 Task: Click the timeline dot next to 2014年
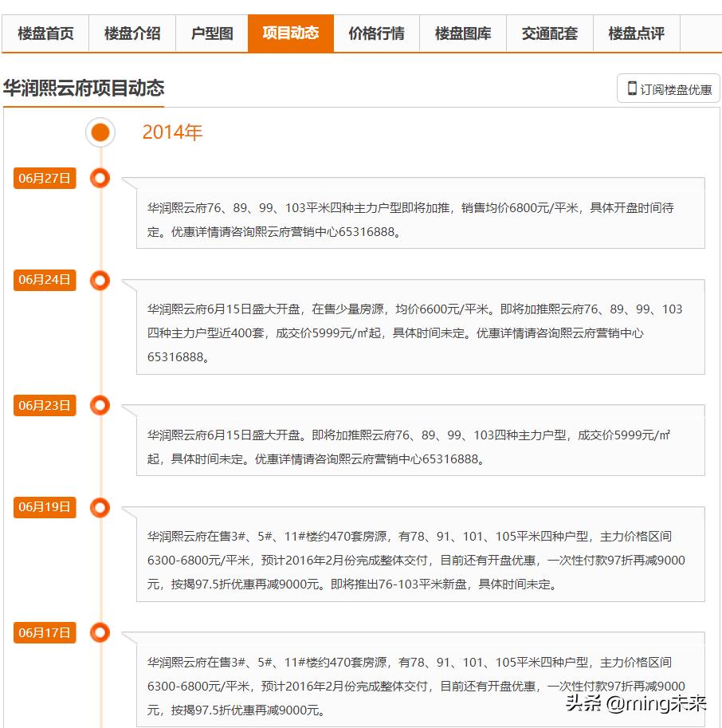point(100,132)
